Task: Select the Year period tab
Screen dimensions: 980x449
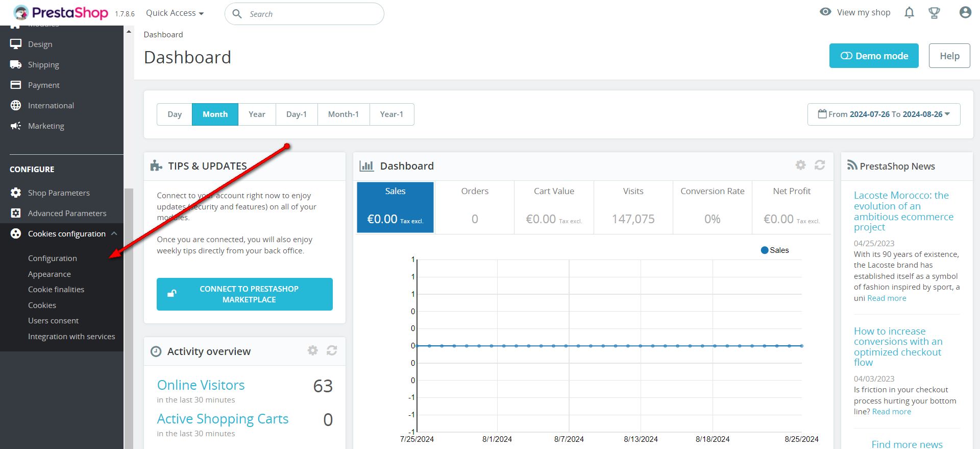Action: pyautogui.click(x=257, y=114)
